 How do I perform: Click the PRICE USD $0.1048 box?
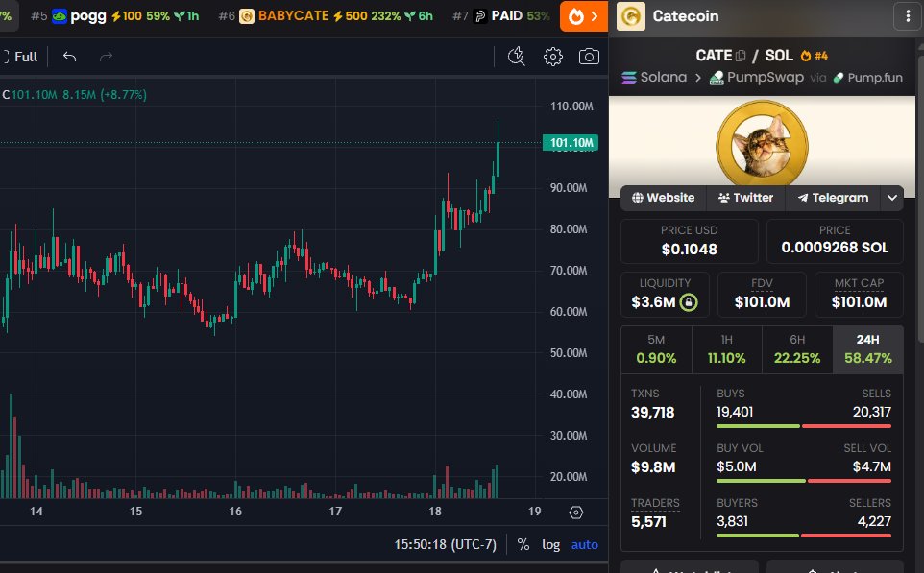click(x=689, y=241)
